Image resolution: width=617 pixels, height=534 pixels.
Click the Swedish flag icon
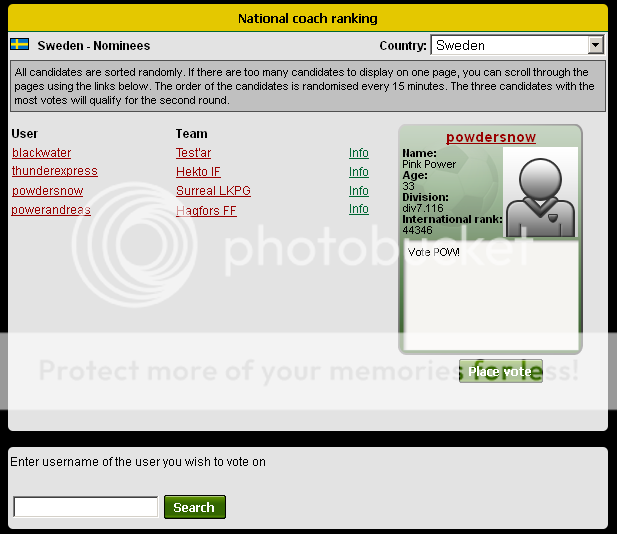19,45
